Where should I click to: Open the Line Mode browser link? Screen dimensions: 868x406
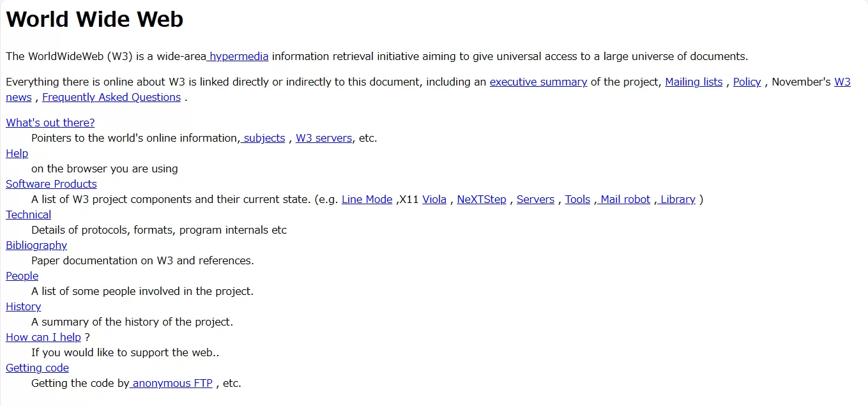coord(367,199)
